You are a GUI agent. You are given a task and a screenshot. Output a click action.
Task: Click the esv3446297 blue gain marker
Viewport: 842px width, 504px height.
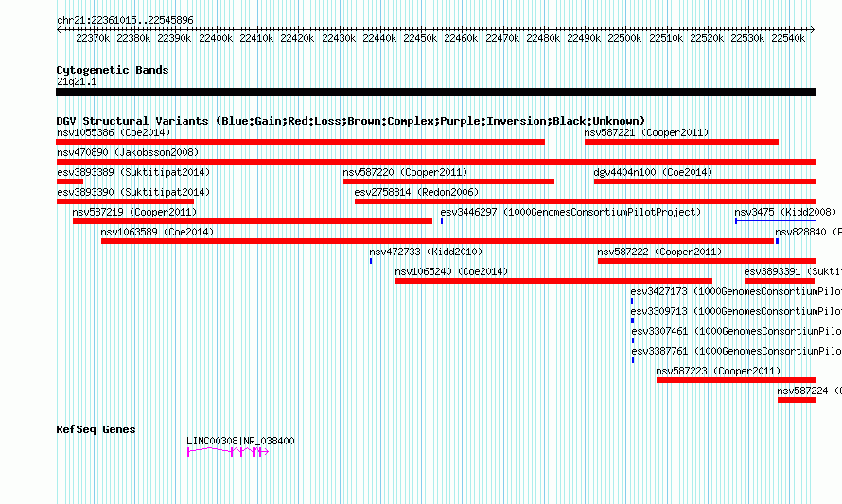point(442,221)
